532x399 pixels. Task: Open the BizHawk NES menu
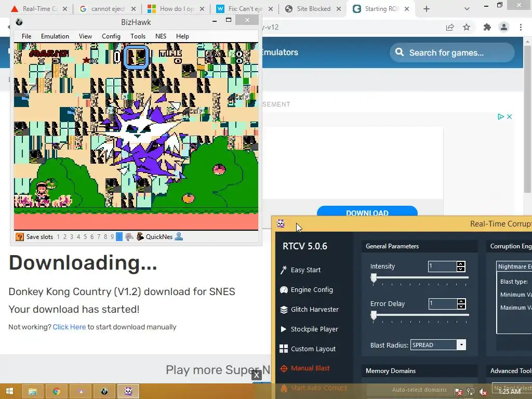[161, 36]
